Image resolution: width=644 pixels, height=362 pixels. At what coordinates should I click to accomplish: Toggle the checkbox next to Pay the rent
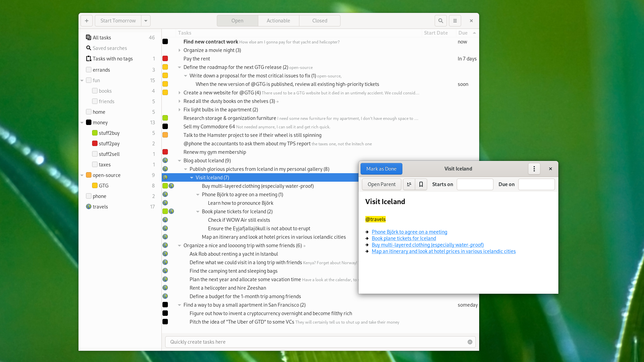[165, 58]
